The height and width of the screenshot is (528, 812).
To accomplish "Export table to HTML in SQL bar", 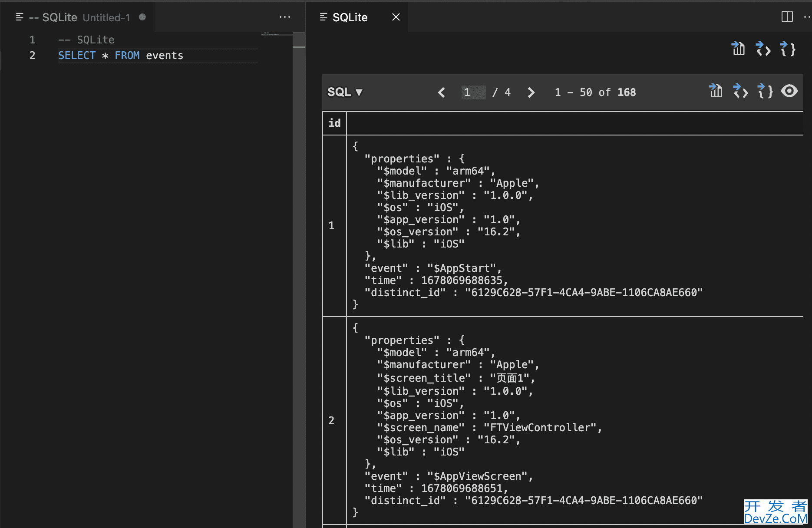I will (x=740, y=91).
